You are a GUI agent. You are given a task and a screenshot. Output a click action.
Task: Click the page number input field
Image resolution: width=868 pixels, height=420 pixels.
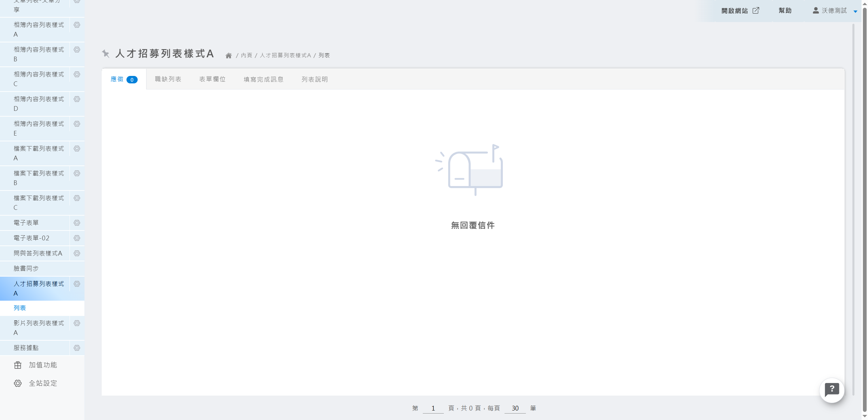(433, 408)
